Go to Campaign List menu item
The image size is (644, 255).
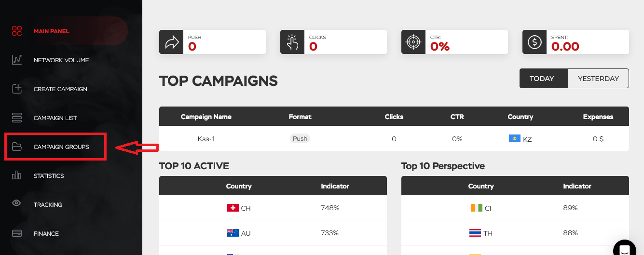(55, 118)
